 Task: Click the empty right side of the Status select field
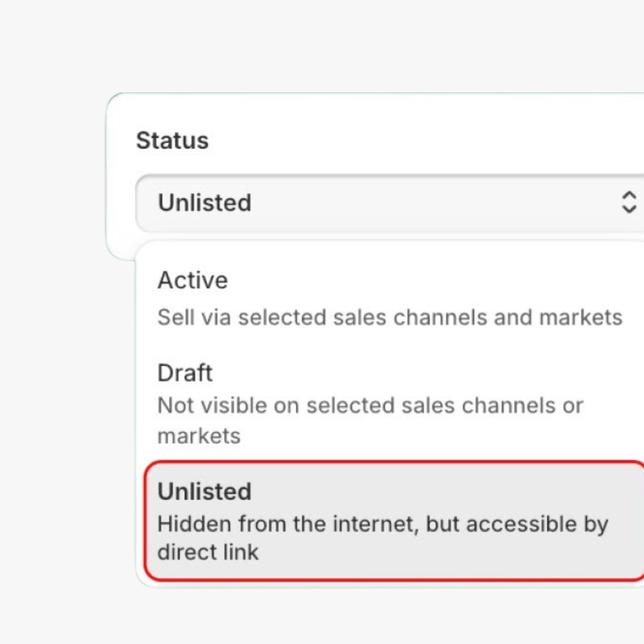tap(507, 203)
